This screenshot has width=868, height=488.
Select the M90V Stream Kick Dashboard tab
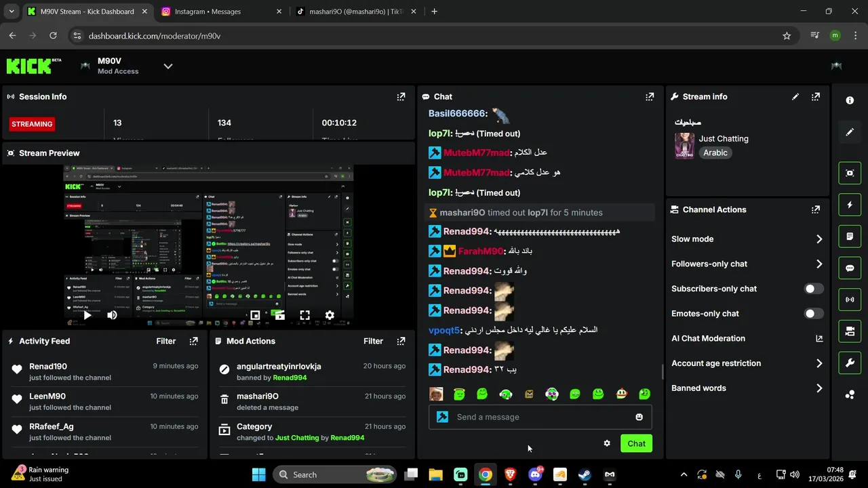click(x=87, y=12)
